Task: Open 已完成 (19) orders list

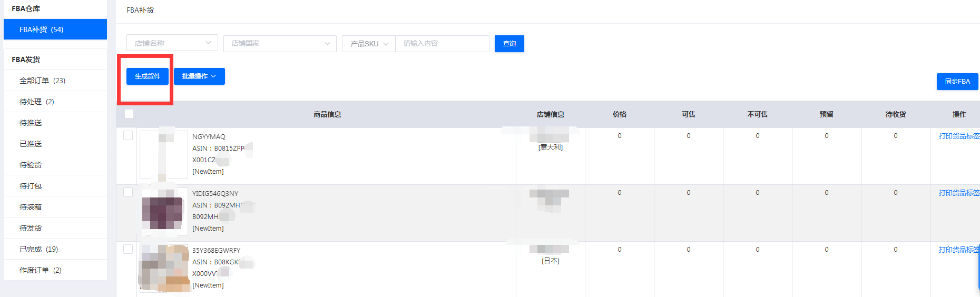Action: 39,249
